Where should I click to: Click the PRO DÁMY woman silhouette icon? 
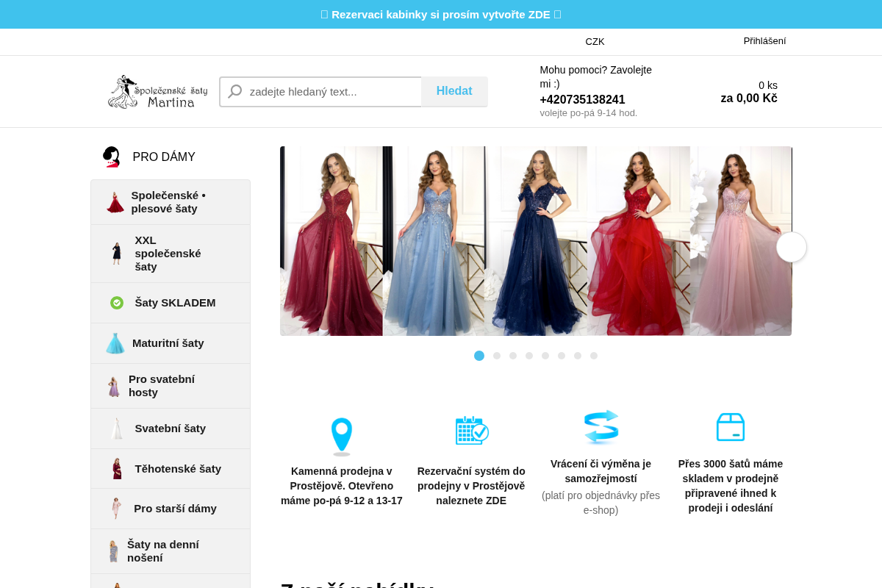coord(111,157)
